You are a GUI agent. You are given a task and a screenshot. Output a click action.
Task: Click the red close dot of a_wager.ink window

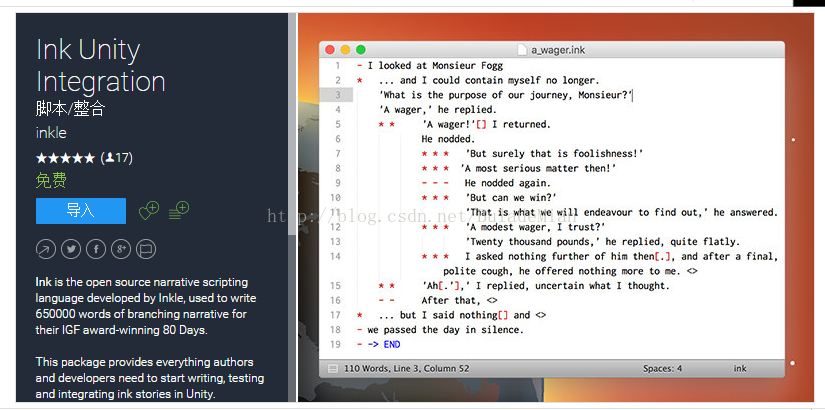[x=330, y=49]
